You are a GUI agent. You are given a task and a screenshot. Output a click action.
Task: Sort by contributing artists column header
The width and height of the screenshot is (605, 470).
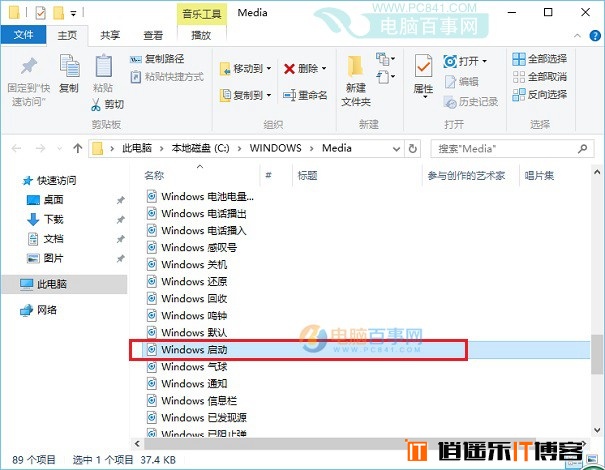tap(466, 176)
